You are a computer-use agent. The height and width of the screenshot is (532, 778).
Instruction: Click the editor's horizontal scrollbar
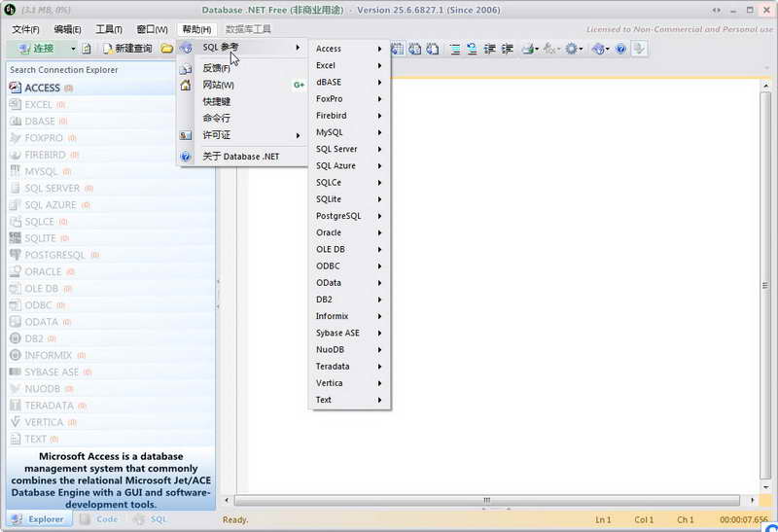tap(487, 500)
